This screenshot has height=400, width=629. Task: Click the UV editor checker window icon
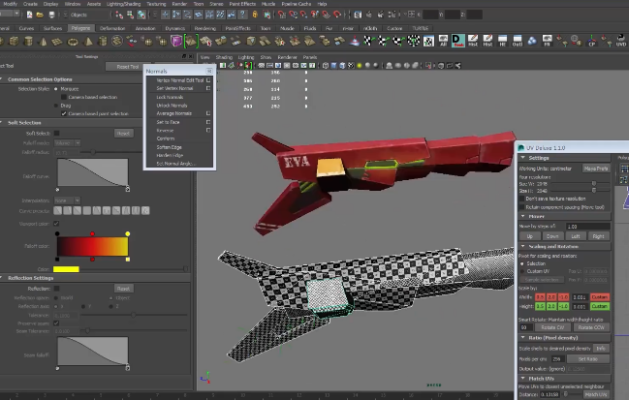[x=428, y=41]
